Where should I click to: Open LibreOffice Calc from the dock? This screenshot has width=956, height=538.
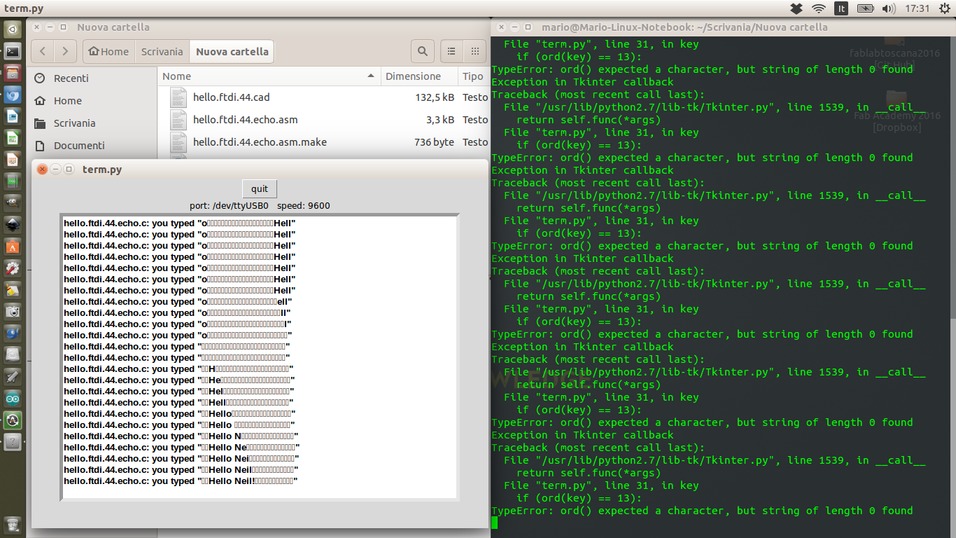point(13,138)
